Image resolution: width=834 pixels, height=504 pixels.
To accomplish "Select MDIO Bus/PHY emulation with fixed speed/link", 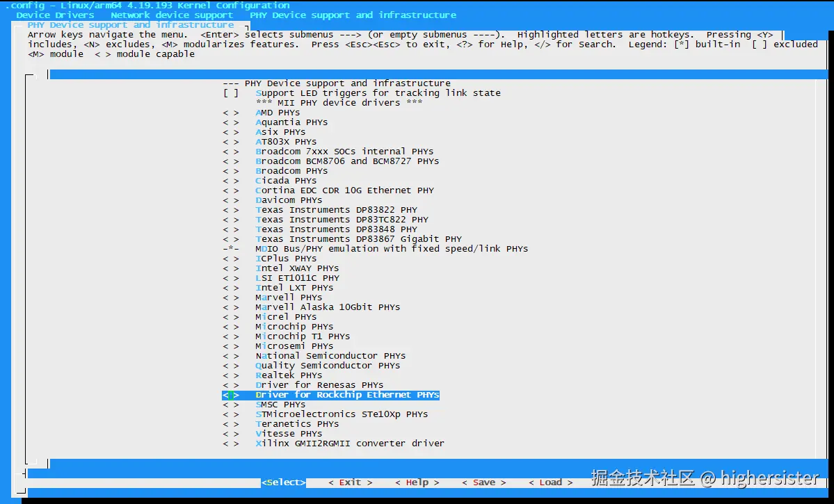I will point(376,249).
